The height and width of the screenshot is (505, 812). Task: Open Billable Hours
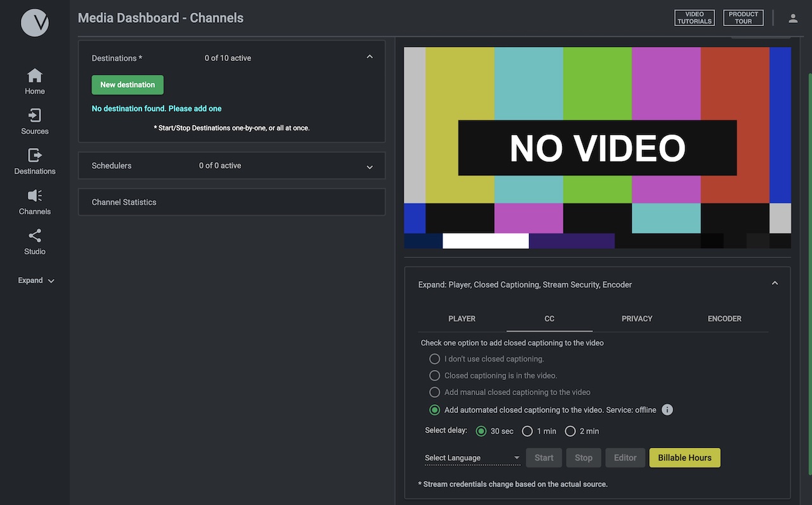684,457
